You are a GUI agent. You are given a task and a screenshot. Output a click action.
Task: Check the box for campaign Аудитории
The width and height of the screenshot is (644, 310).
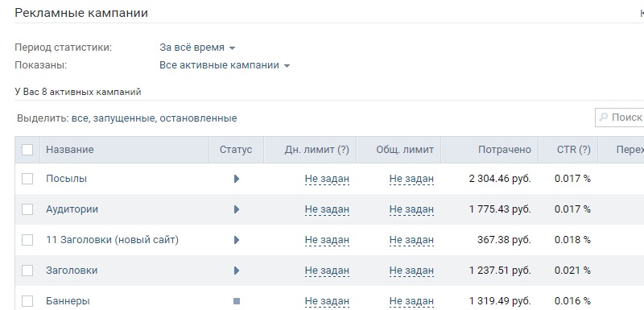pos(27,209)
